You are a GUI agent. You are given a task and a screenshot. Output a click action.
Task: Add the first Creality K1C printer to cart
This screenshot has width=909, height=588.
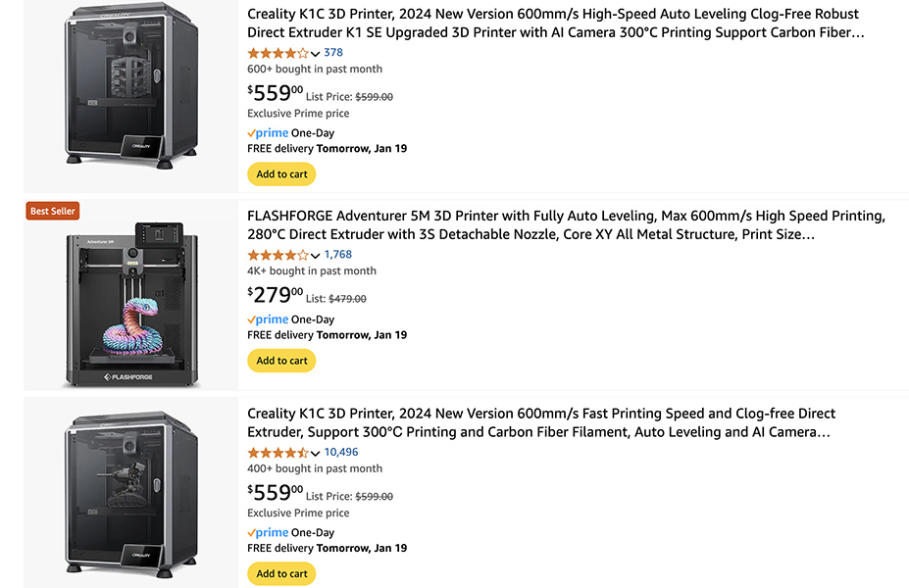(x=281, y=173)
